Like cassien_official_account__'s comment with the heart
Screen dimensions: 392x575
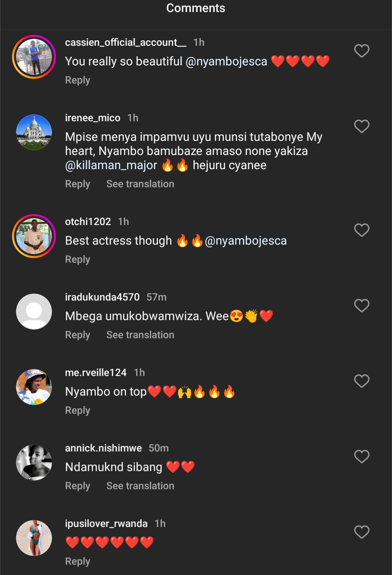[362, 51]
